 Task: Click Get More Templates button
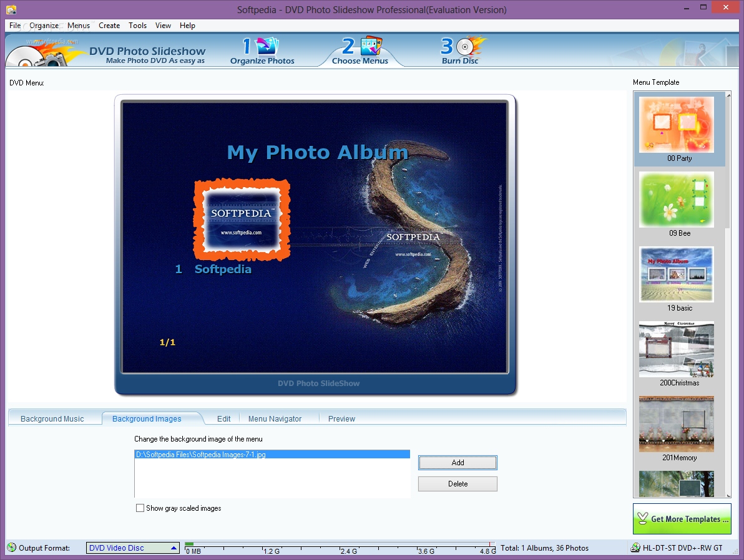[x=682, y=519]
